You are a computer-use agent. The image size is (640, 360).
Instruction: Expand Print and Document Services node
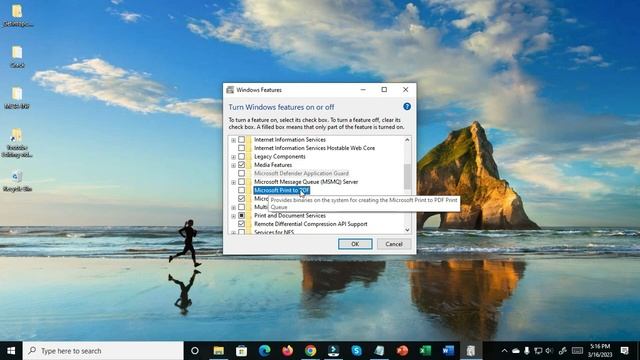pyautogui.click(x=233, y=216)
